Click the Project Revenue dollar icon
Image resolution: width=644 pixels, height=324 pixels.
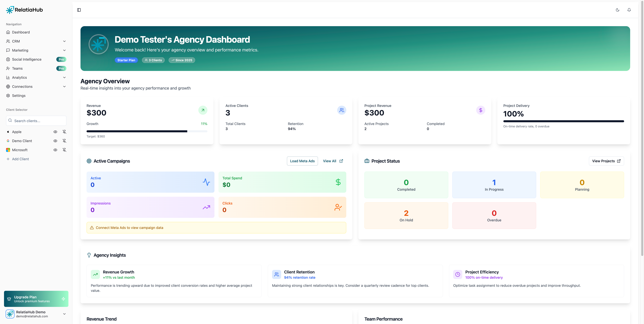pos(480,110)
